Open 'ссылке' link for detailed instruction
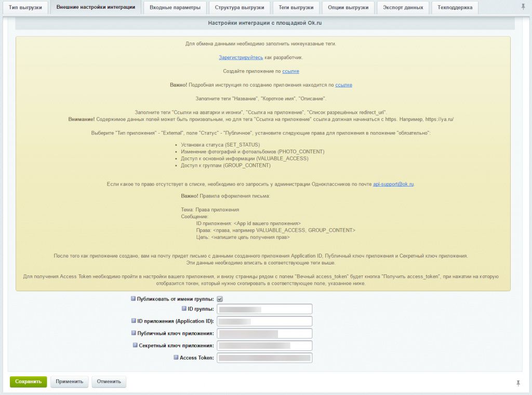This screenshot has height=395, width=532. click(x=344, y=85)
